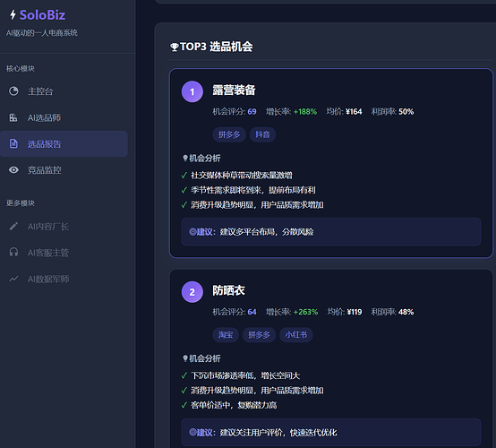Click the 拼多多 tag on 露营装备 card

(229, 134)
